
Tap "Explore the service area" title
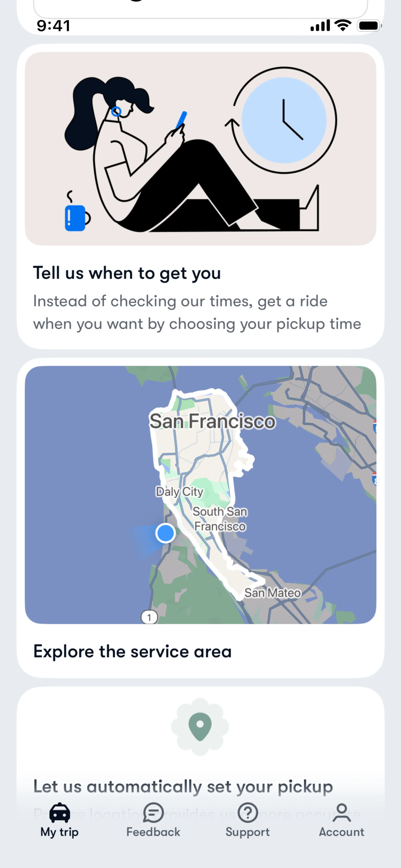(132, 651)
